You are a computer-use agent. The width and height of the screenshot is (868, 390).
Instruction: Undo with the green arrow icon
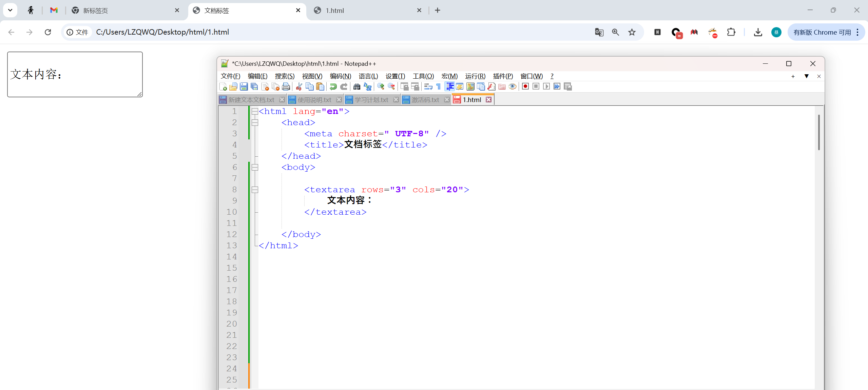point(333,86)
